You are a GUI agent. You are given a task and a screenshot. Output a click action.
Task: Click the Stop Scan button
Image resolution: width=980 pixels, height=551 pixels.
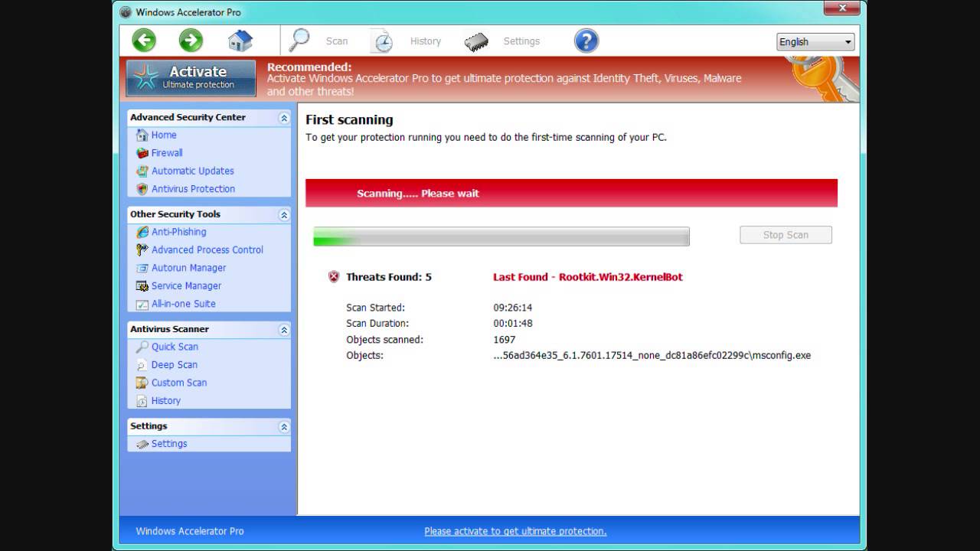[786, 235]
